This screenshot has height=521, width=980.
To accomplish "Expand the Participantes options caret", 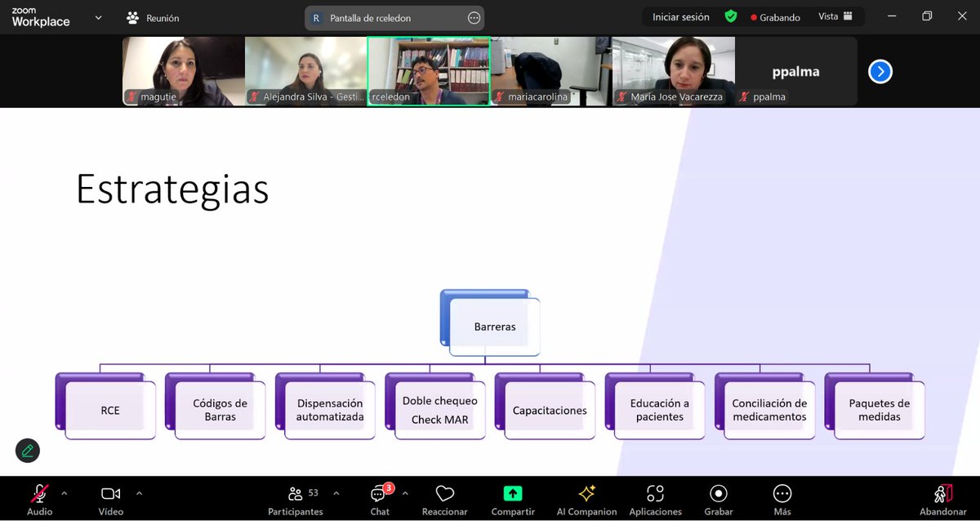I will (x=336, y=493).
